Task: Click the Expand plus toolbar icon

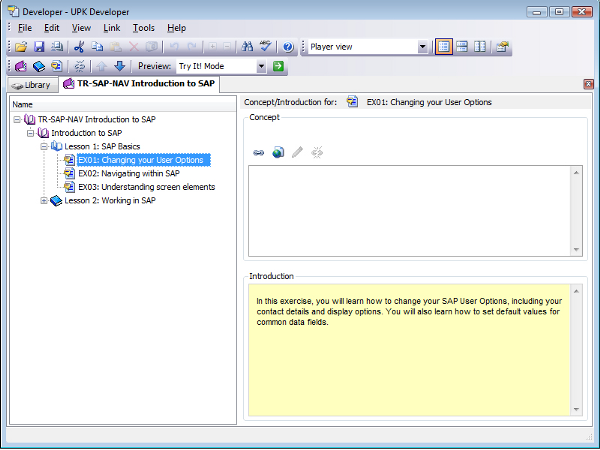Action: click(212, 47)
